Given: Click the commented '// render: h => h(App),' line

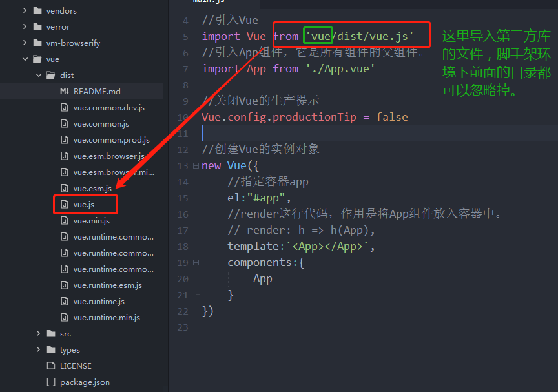Looking at the screenshot, I should click(x=301, y=231).
